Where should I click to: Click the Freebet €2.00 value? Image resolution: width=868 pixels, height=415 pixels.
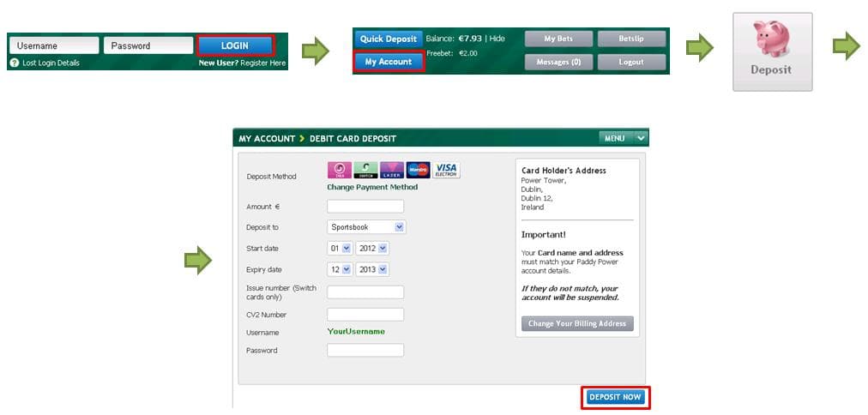[x=468, y=54]
